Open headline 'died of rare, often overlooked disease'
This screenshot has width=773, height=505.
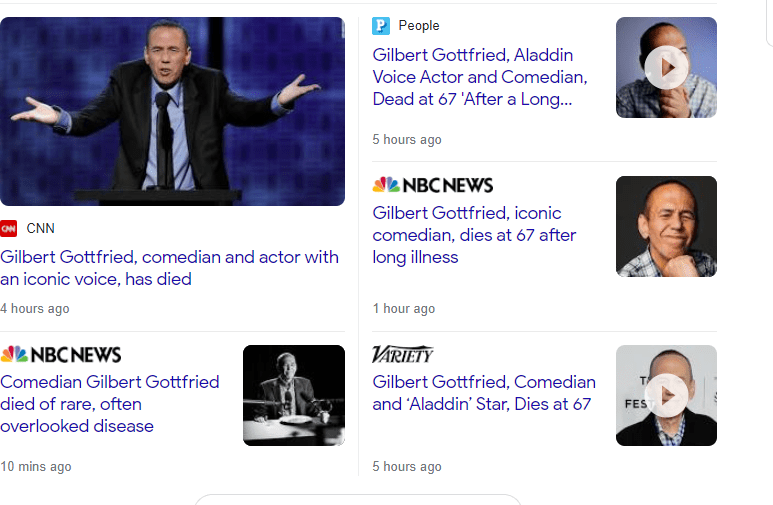[110, 404]
